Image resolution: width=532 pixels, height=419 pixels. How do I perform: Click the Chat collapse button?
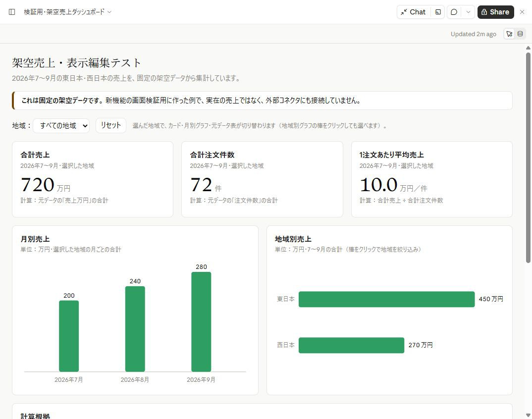click(x=414, y=12)
